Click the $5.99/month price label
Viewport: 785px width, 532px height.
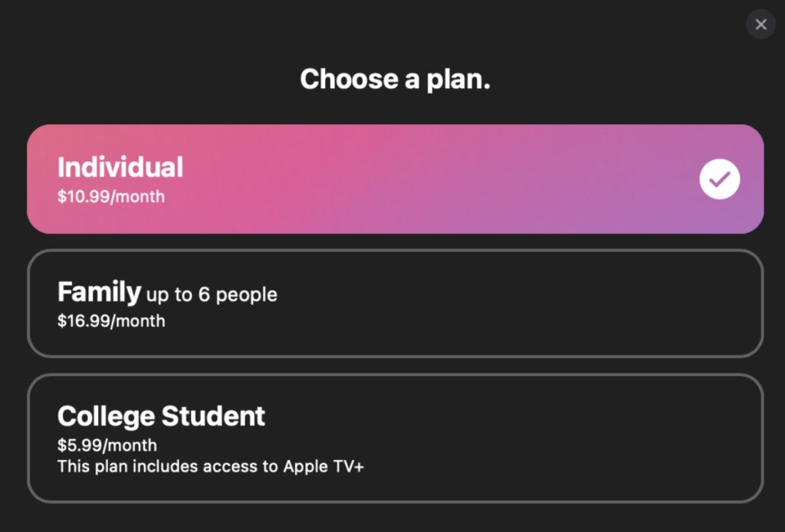107,445
